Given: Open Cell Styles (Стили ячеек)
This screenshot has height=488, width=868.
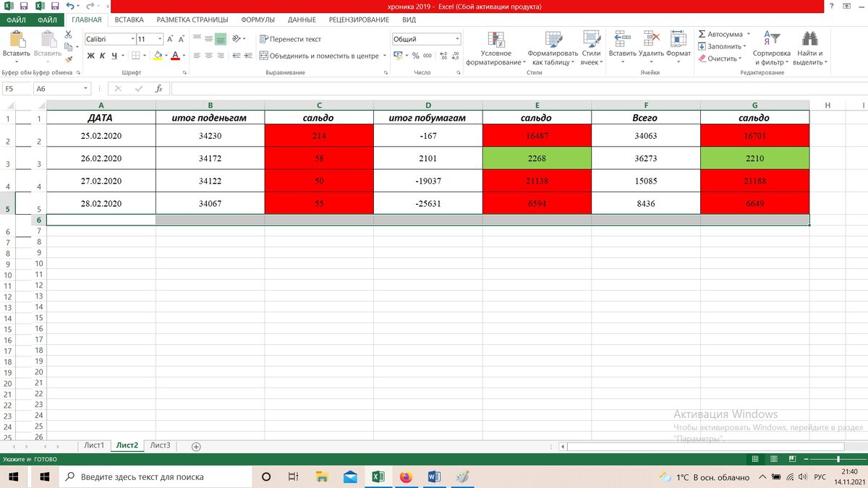Looking at the screenshot, I should (x=591, y=48).
